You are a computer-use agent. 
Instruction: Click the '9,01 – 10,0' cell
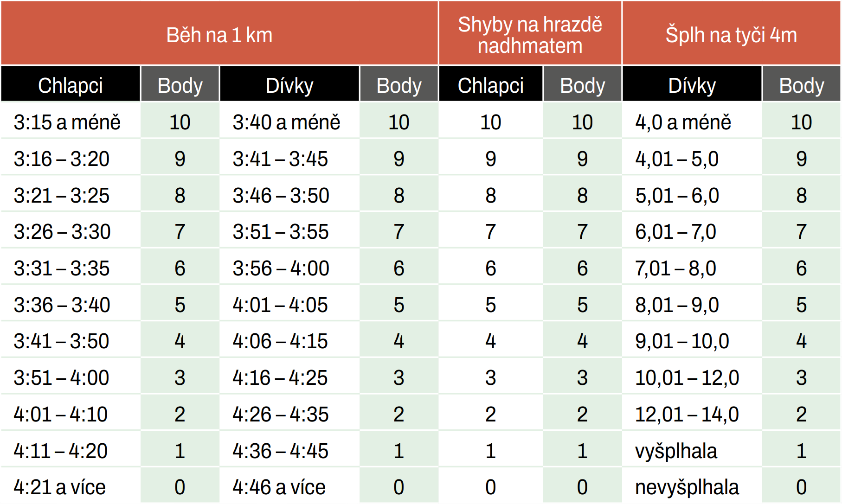[x=692, y=339]
